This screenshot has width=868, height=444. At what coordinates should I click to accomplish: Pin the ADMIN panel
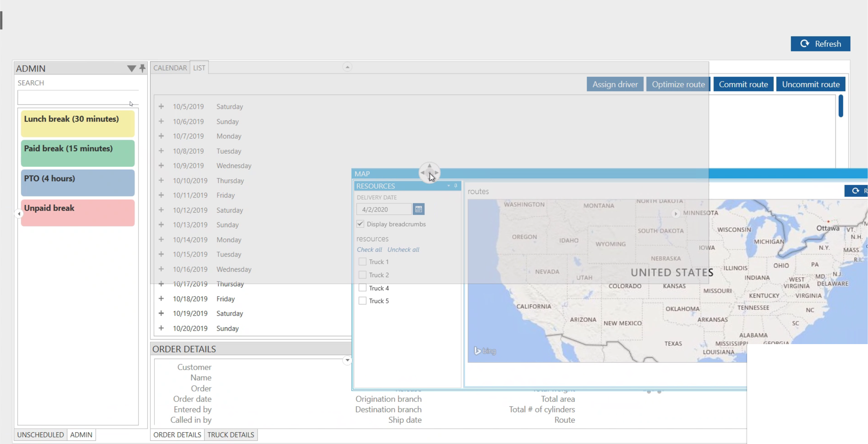[x=143, y=68]
